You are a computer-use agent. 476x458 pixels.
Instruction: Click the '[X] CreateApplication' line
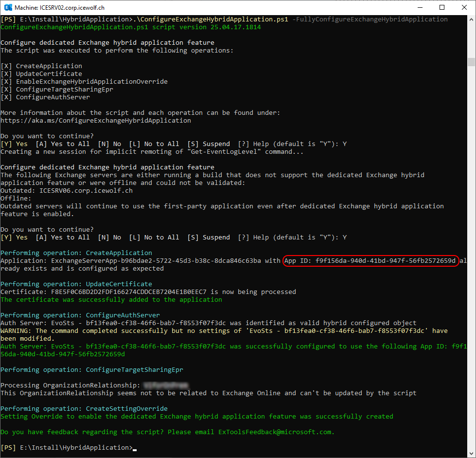point(41,66)
